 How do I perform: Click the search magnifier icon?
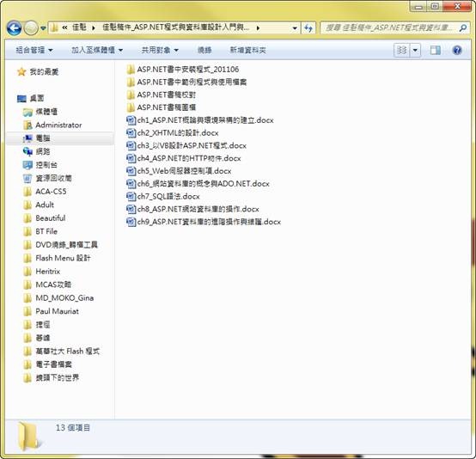(462, 28)
